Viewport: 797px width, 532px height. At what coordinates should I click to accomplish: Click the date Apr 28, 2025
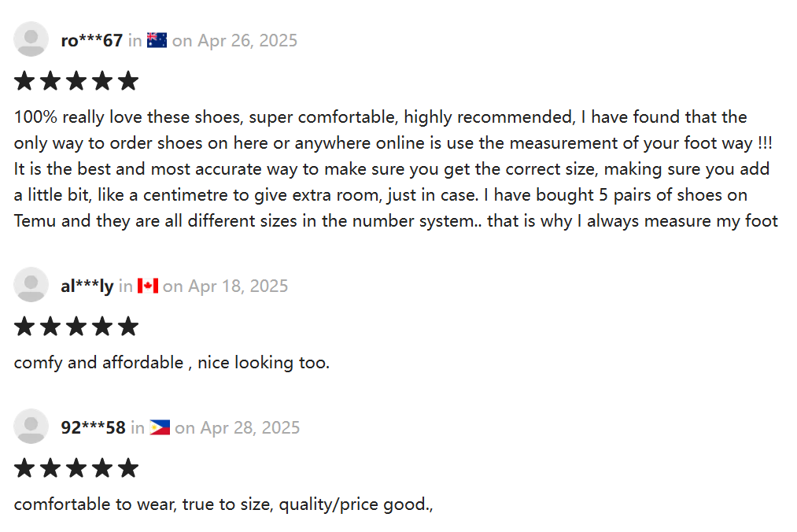(249, 428)
